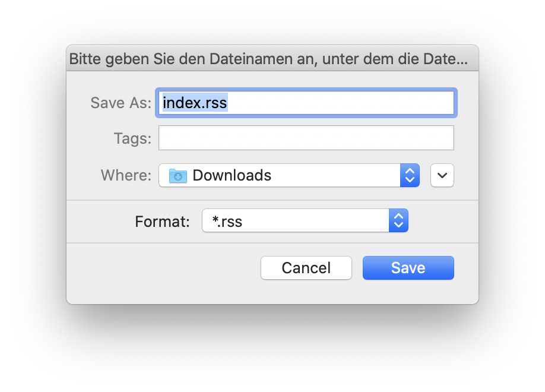Click inside the Save As filename field

point(306,103)
